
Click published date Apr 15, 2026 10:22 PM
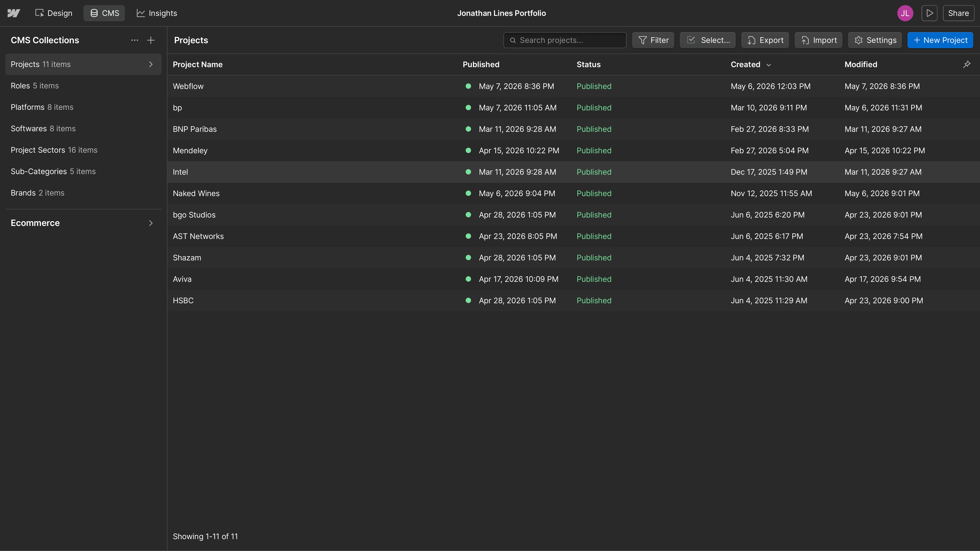(x=519, y=151)
